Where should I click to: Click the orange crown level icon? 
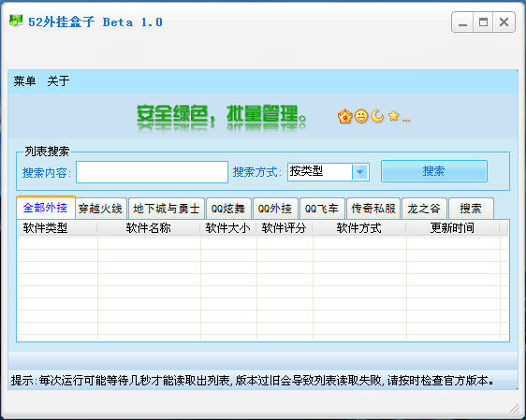coord(344,116)
